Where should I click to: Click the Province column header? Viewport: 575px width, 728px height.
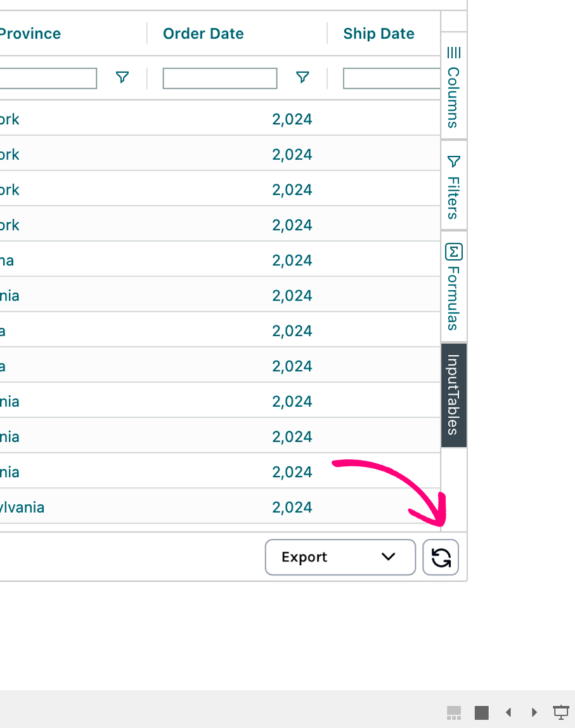click(x=30, y=34)
